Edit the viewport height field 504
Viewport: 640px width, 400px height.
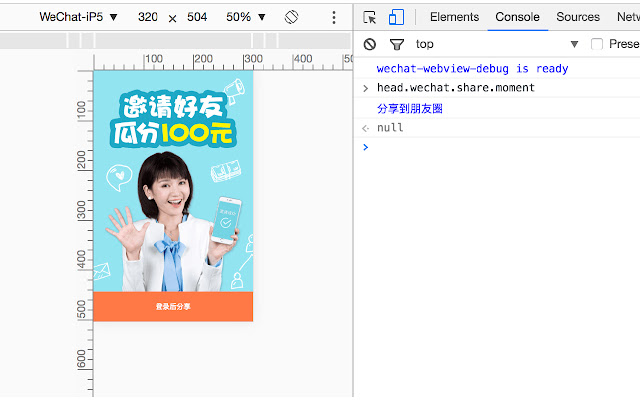(x=197, y=17)
